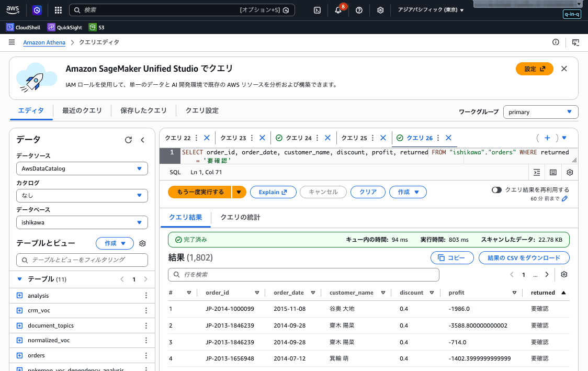Open console settings gear in header
Image resolution: width=588 pixels, height=371 pixels.
point(380,10)
